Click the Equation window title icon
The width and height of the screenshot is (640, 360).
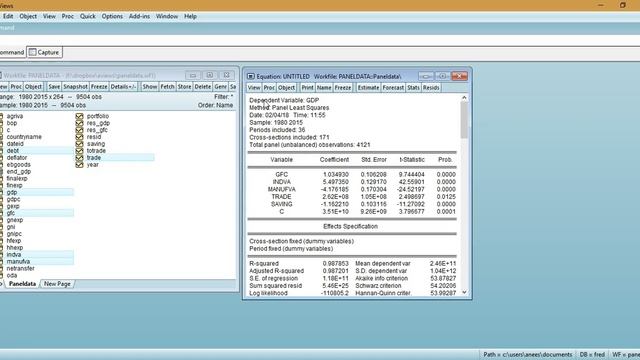(x=251, y=76)
